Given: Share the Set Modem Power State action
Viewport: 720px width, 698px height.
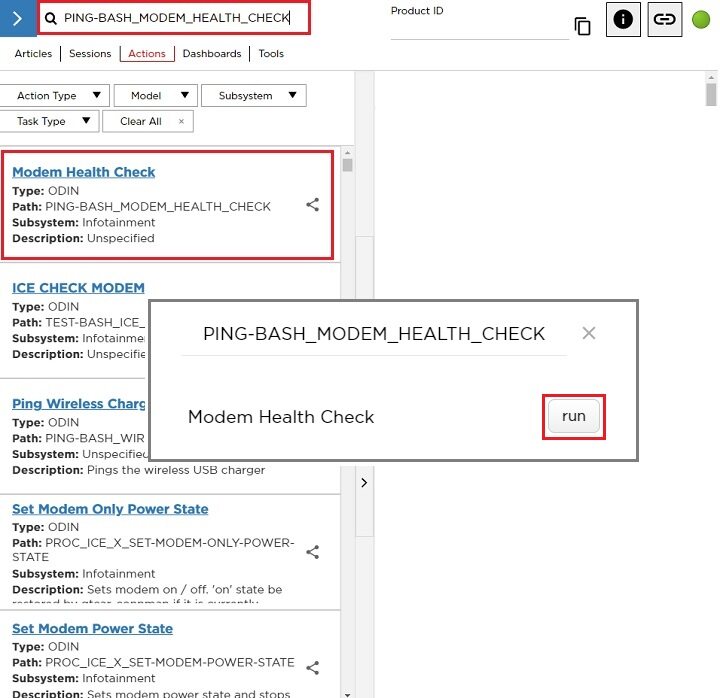Looking at the screenshot, I should pyautogui.click(x=312, y=667).
